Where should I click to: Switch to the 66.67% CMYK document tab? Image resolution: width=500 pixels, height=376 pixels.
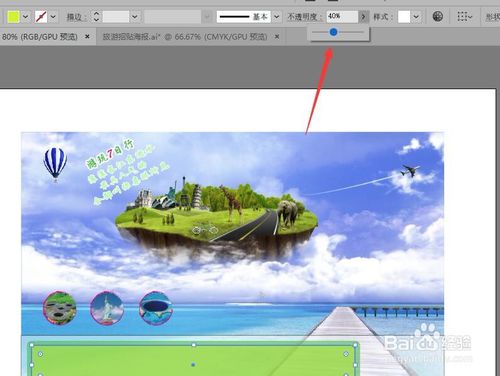(x=185, y=37)
